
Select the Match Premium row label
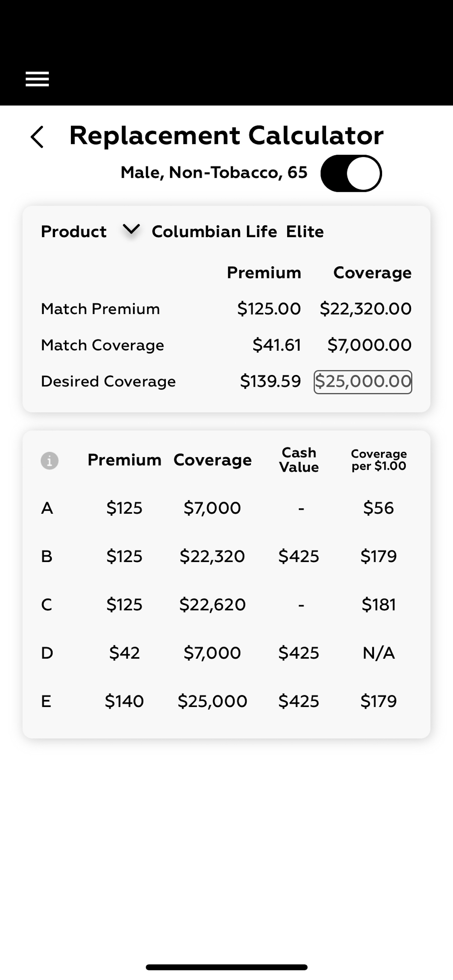[x=101, y=309]
